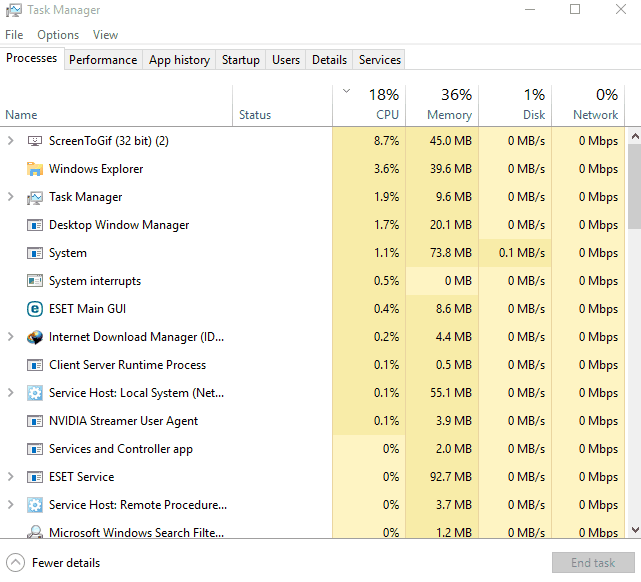Switch to the Startup tab
This screenshot has width=641, height=582.
(x=241, y=60)
